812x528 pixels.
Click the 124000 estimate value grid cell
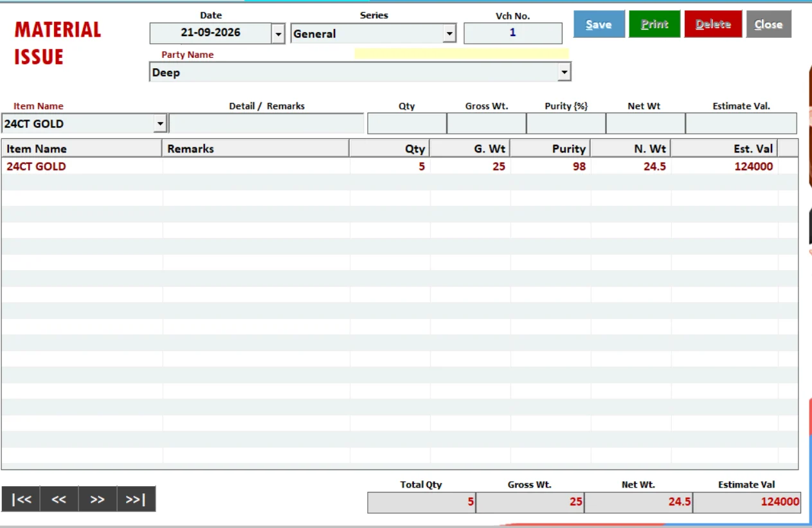point(725,167)
